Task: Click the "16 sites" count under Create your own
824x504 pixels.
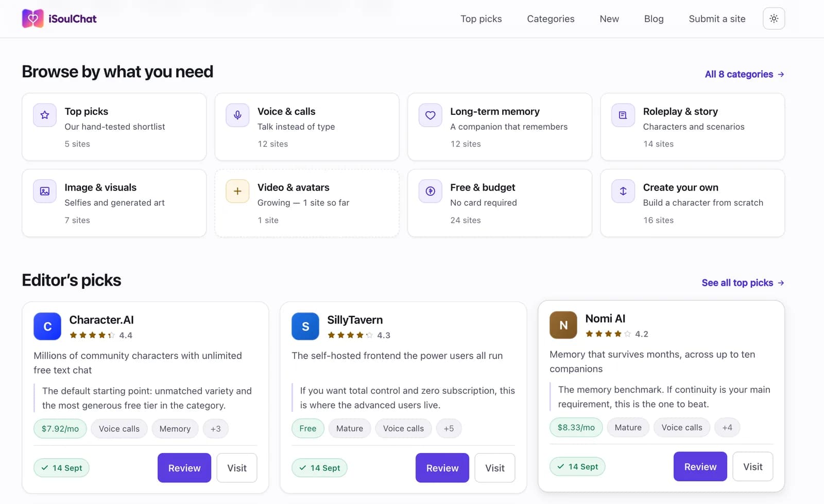Action: (x=658, y=220)
